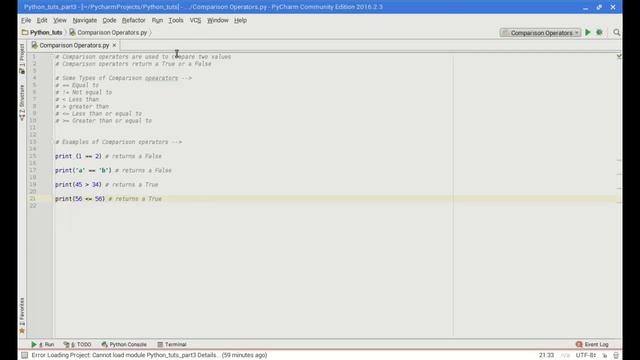Open the Terminal tool window
Screen dimensions: 640x360
tap(172, 344)
